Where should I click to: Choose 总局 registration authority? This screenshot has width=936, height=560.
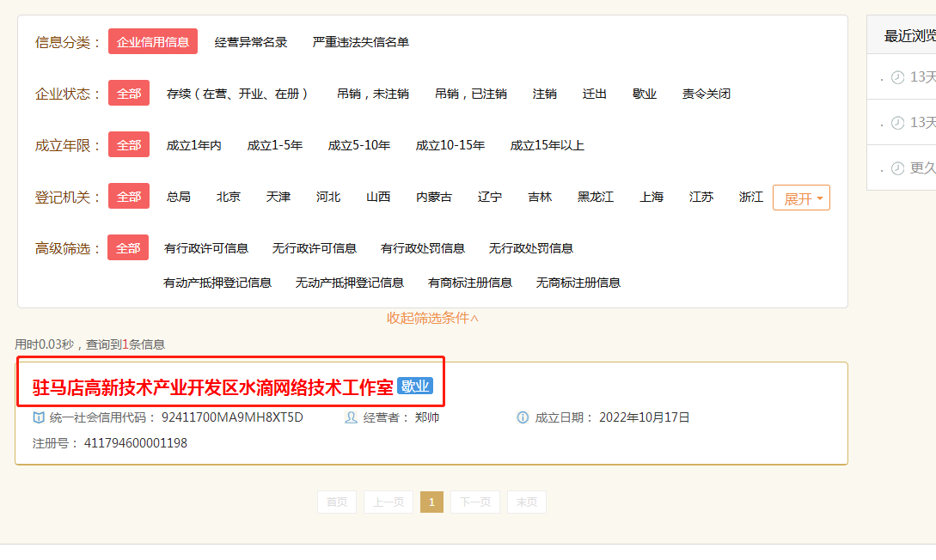coord(179,197)
